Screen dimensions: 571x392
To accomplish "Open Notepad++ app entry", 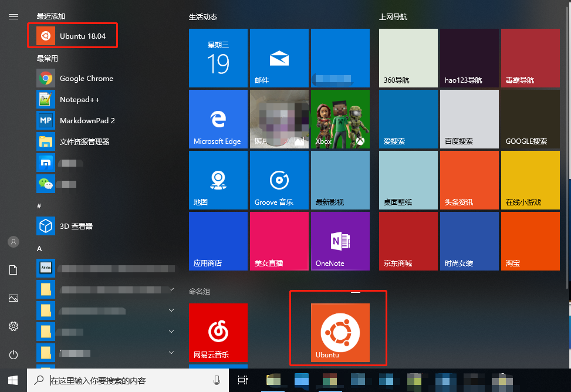I will (x=106, y=99).
